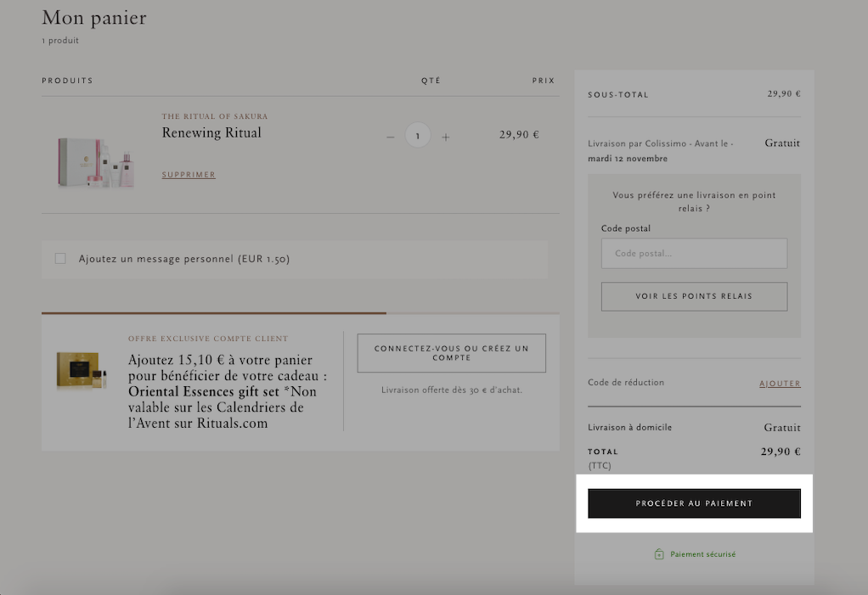Focus the Code postal input field
The height and width of the screenshot is (595, 868).
(694, 253)
